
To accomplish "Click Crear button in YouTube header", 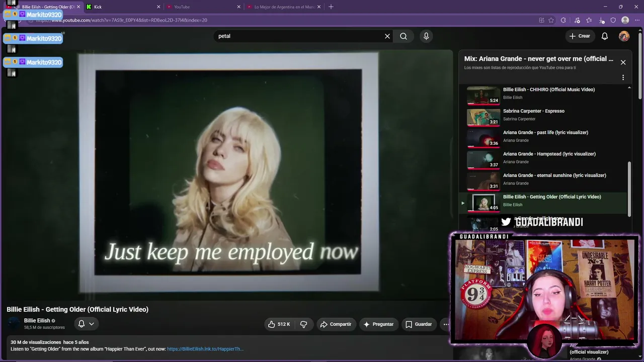I will point(580,36).
